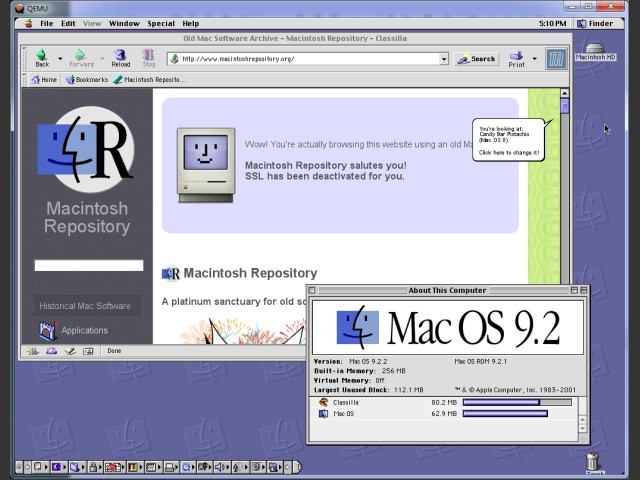Click the QuickTime control strip icon
This screenshot has height=480, width=640.
(x=185, y=467)
